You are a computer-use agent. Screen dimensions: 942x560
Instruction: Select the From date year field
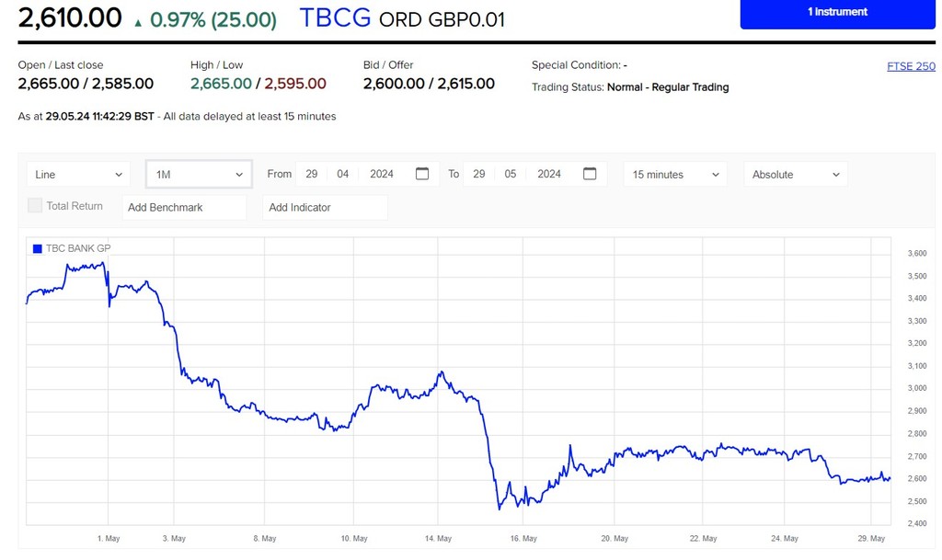382,174
